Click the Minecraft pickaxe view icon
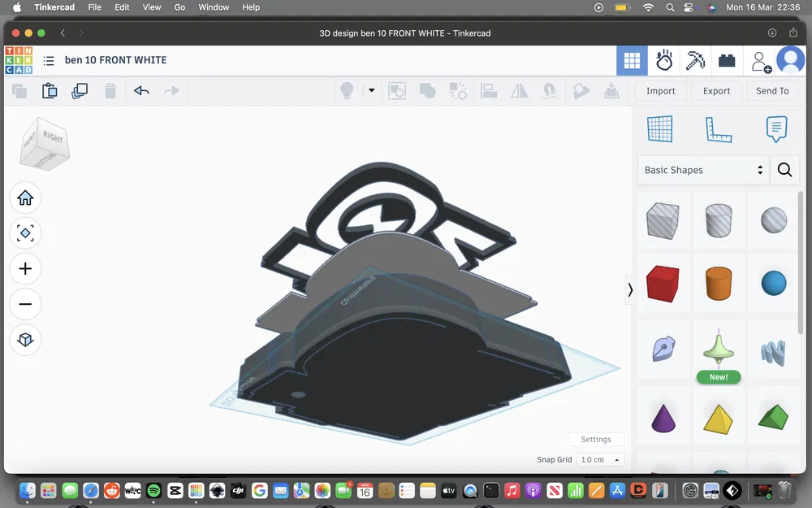 coord(696,60)
